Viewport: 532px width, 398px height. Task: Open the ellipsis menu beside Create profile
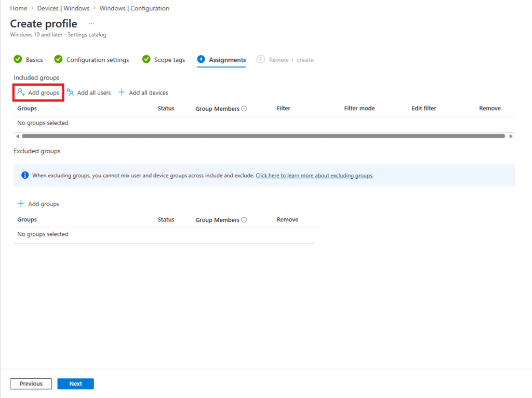pyautogui.click(x=91, y=24)
